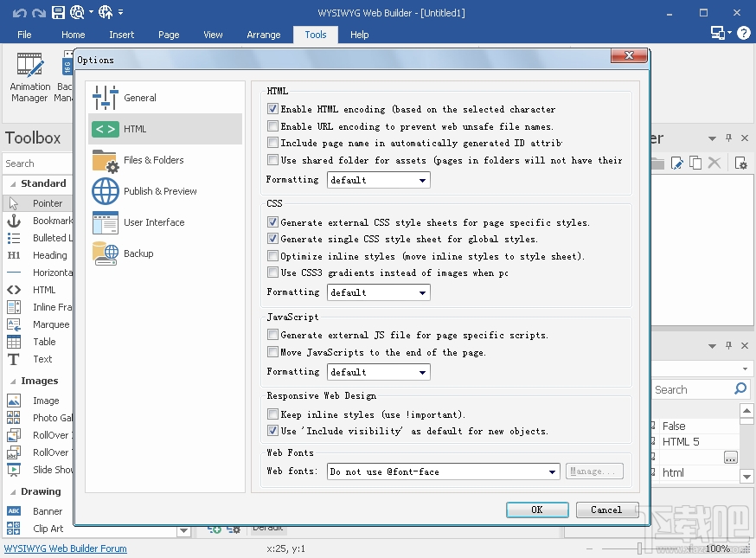Open the Backup options page
Screen dimensions: 756x558
point(137,253)
